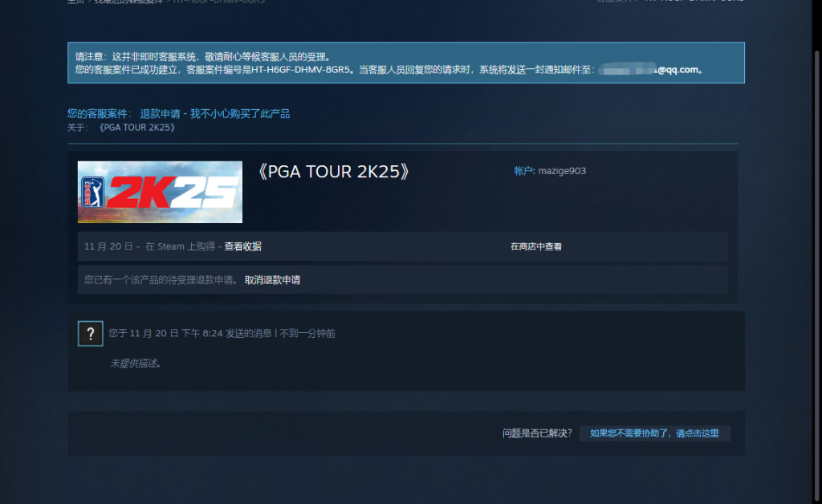Viewport: 822px width, 504px height.
Task: Click the question mark avatar icon
Action: point(90,334)
